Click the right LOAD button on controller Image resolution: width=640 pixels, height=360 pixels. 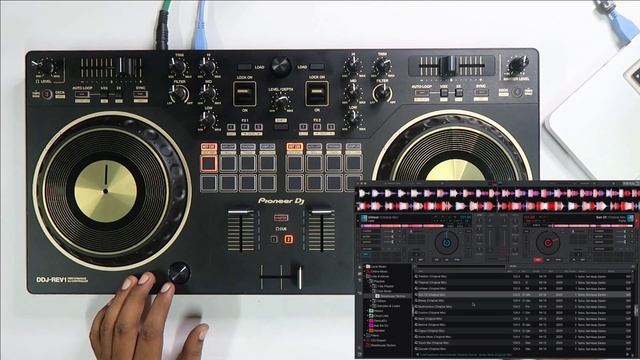pyautogui.click(x=317, y=67)
